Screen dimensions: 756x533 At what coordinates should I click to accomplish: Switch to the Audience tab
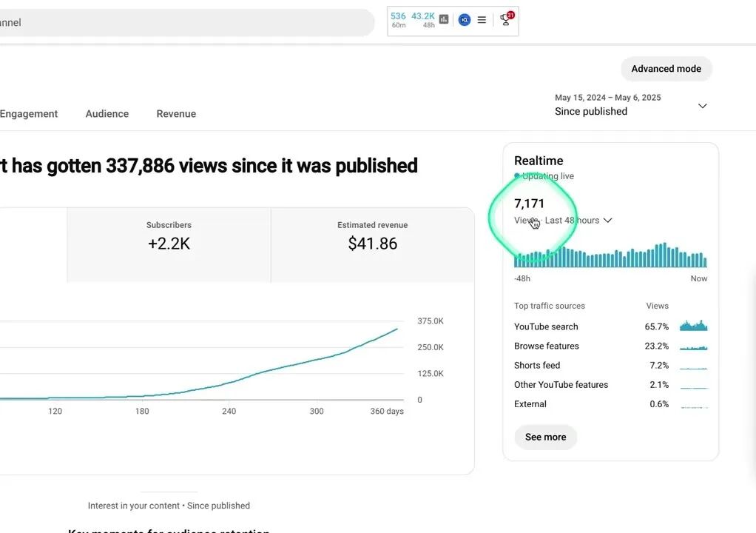tap(107, 113)
